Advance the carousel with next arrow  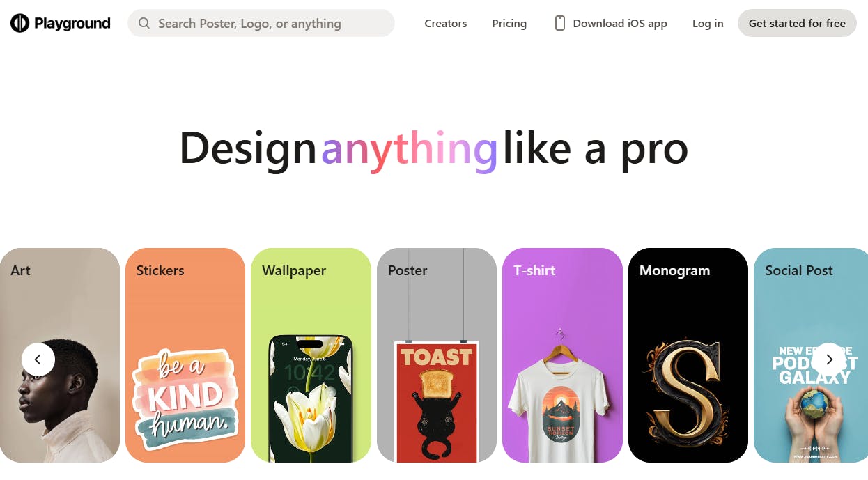tap(829, 359)
